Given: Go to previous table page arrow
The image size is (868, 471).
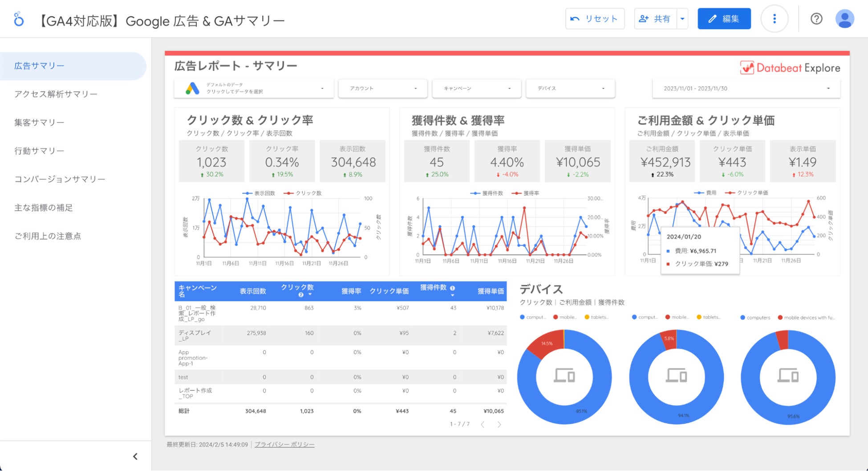Looking at the screenshot, I should [x=483, y=424].
